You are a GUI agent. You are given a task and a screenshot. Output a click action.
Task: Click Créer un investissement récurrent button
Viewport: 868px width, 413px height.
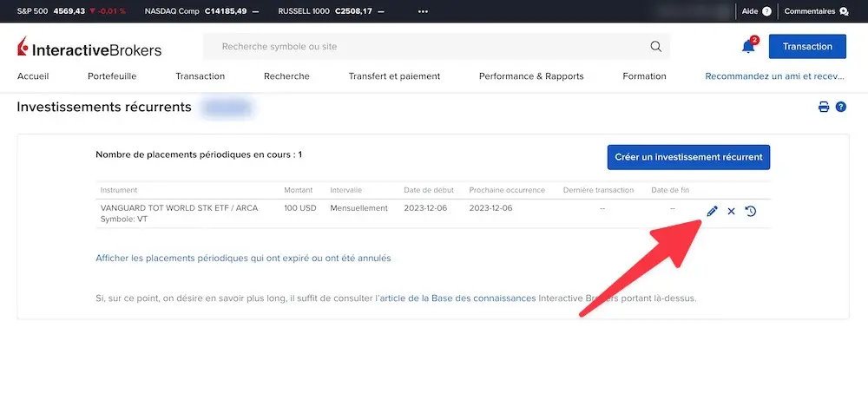tap(688, 157)
